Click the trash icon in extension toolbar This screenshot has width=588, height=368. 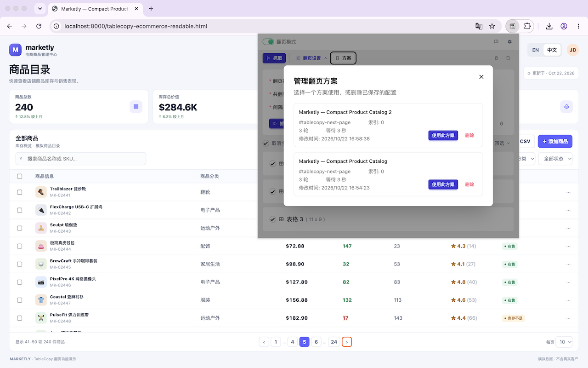tap(496, 58)
